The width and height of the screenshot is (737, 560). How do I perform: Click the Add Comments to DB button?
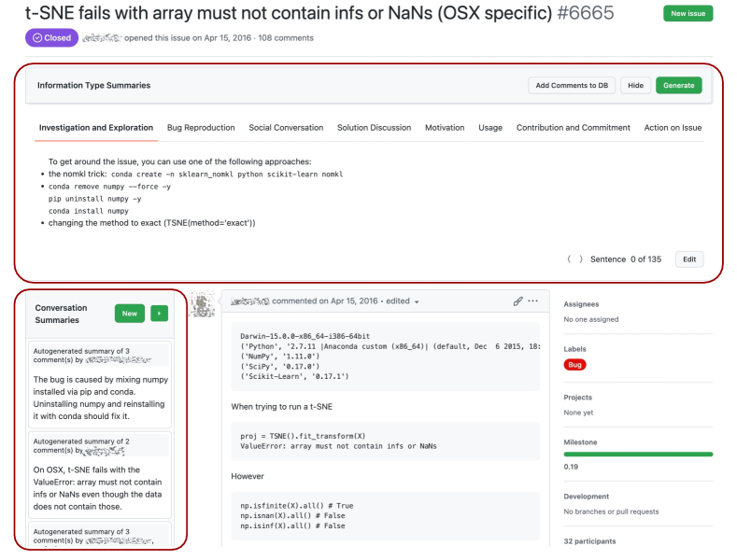tap(570, 85)
